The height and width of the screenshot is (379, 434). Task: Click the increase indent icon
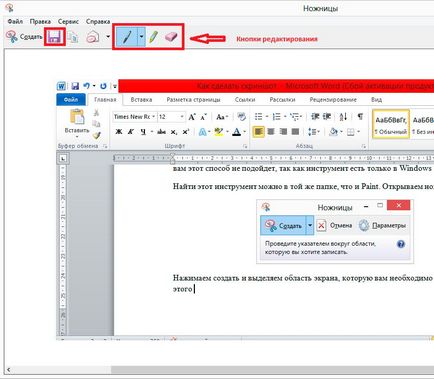[x=327, y=116]
